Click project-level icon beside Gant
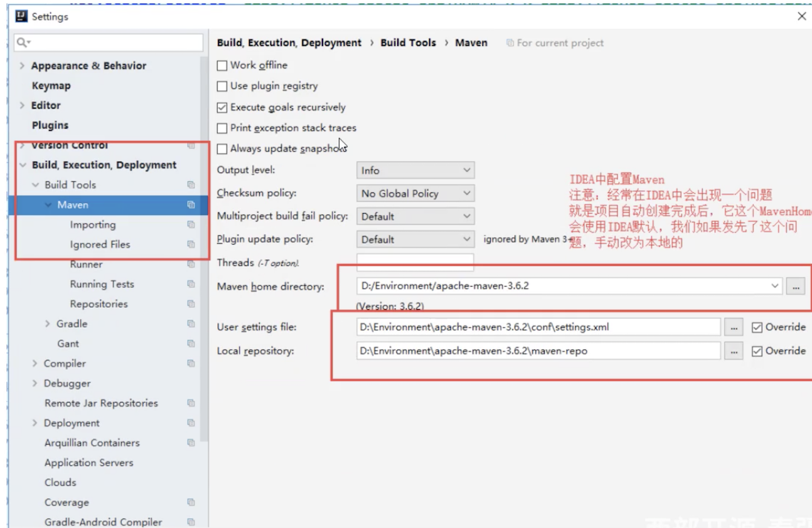Screen dimensions: 812x528 (191, 344)
